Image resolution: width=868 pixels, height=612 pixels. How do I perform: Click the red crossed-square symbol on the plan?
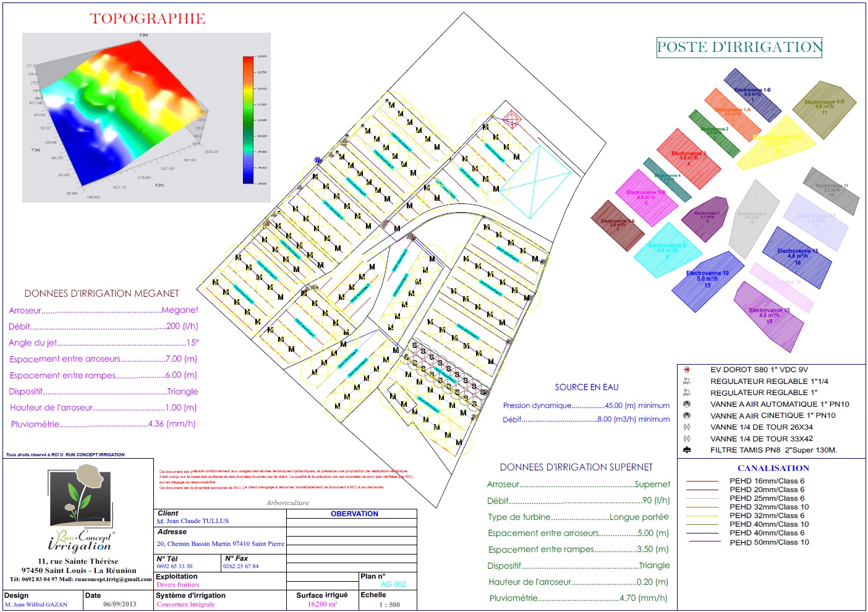click(x=512, y=119)
